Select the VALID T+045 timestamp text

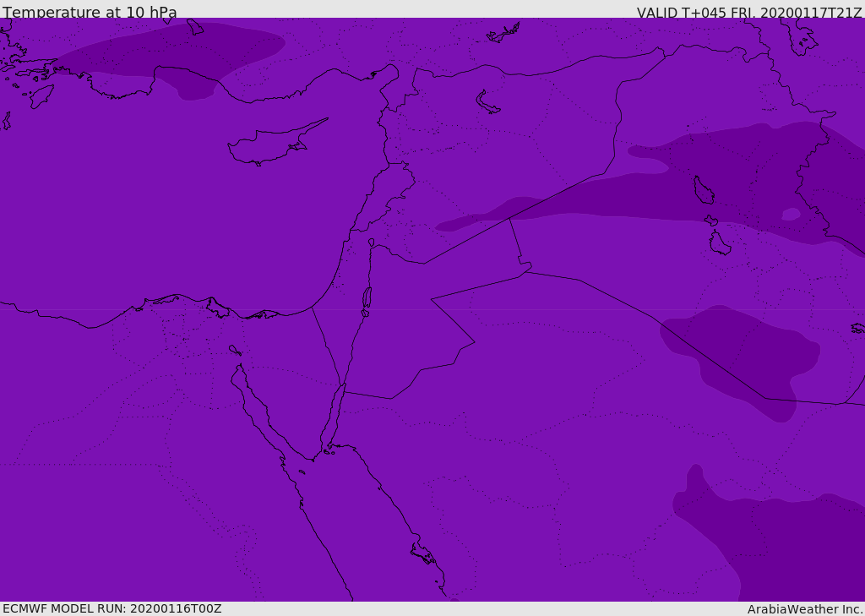tap(748, 13)
